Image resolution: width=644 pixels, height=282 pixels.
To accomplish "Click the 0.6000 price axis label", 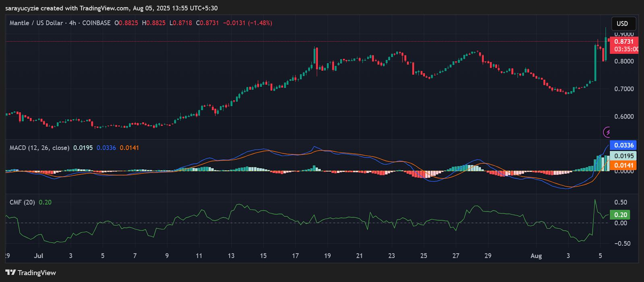I will pyautogui.click(x=624, y=117).
